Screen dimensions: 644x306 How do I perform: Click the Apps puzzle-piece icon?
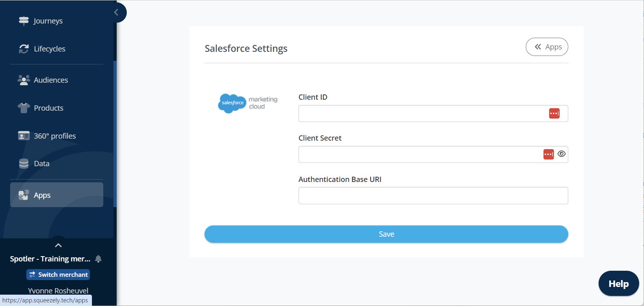(24, 195)
